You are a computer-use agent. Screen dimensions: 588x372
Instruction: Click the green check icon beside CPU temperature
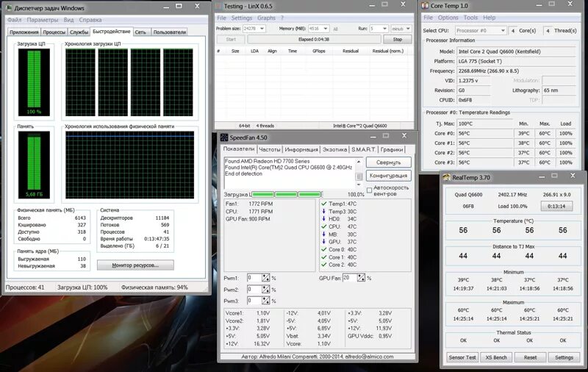(x=323, y=226)
